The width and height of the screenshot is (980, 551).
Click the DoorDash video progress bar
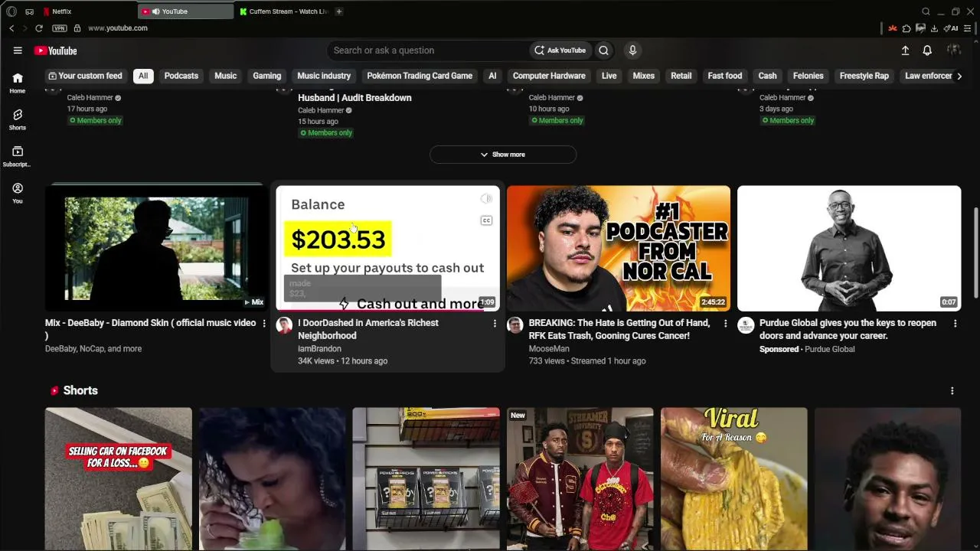pyautogui.click(x=387, y=310)
